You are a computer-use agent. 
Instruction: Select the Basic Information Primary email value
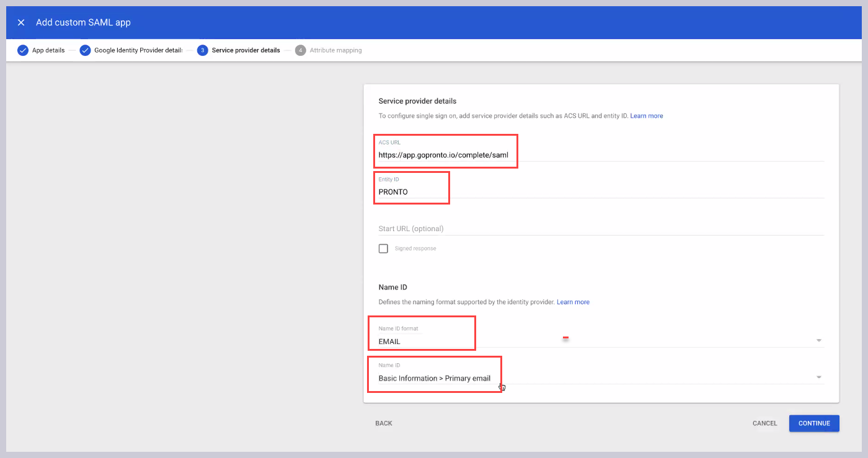click(434, 378)
